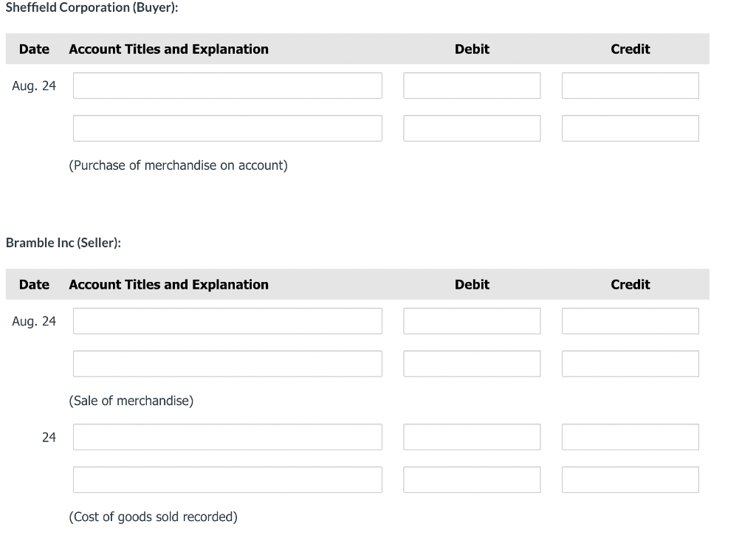Click Sheffield's first-row Credit amount field

[630, 86]
